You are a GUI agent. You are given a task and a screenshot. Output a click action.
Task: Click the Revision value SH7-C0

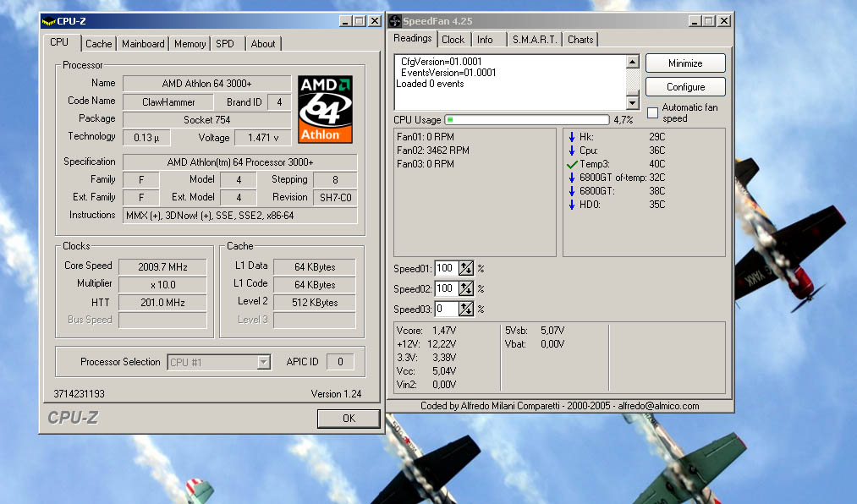(335, 198)
